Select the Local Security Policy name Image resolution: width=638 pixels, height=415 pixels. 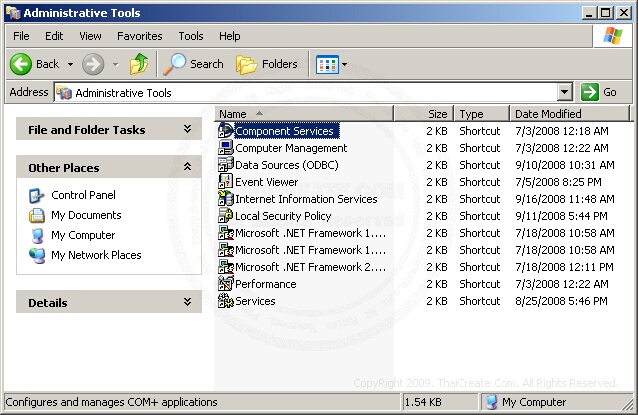[x=283, y=216]
